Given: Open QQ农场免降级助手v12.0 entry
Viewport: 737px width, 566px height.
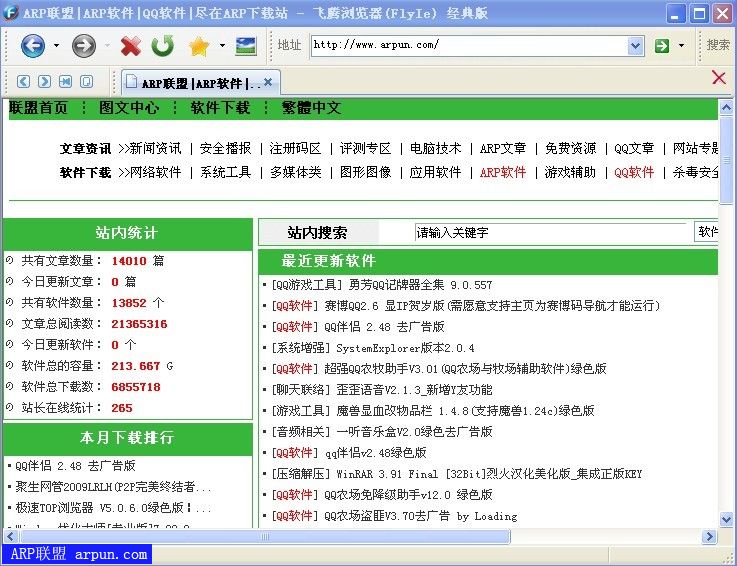Looking at the screenshot, I should (408, 495).
